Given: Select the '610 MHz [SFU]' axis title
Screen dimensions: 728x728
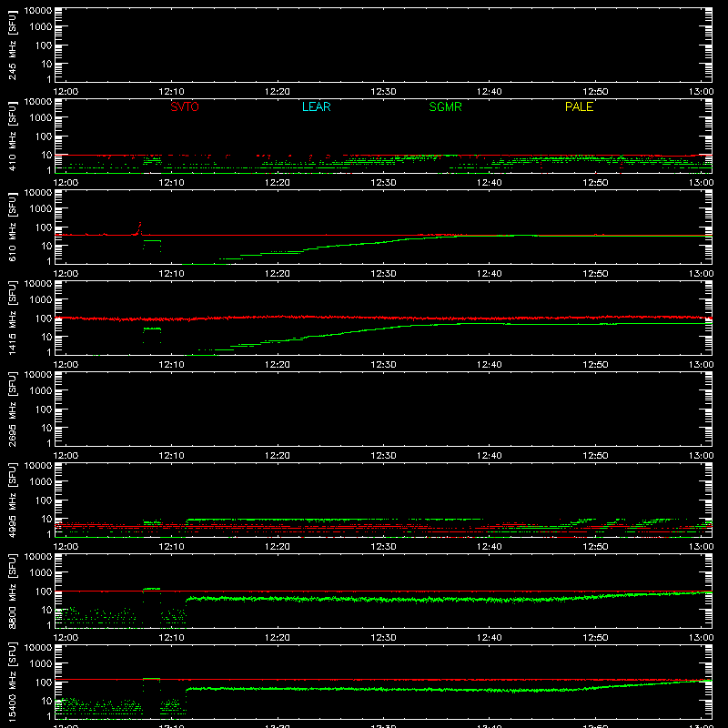Looking at the screenshot, I should (x=12, y=227).
